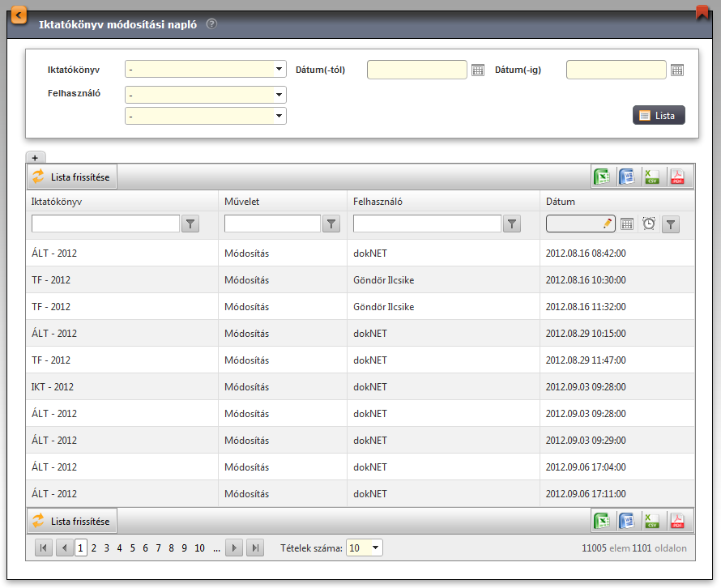
Task: Expand the second dropdown below Felhasználó
Action: point(279,116)
